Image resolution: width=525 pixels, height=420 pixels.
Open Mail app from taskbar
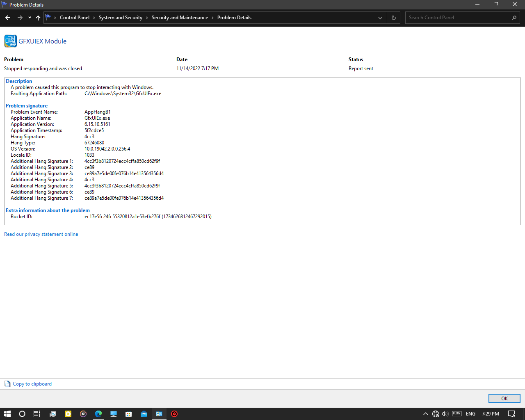[x=144, y=414]
